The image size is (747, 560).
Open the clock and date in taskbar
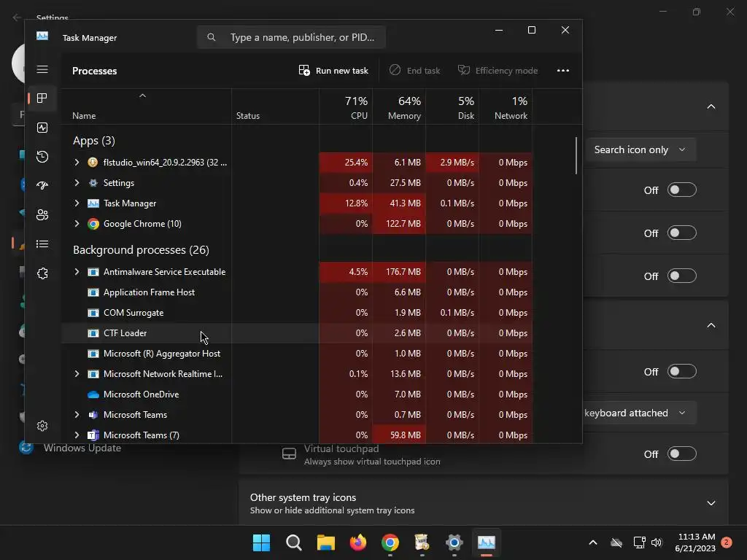695,542
